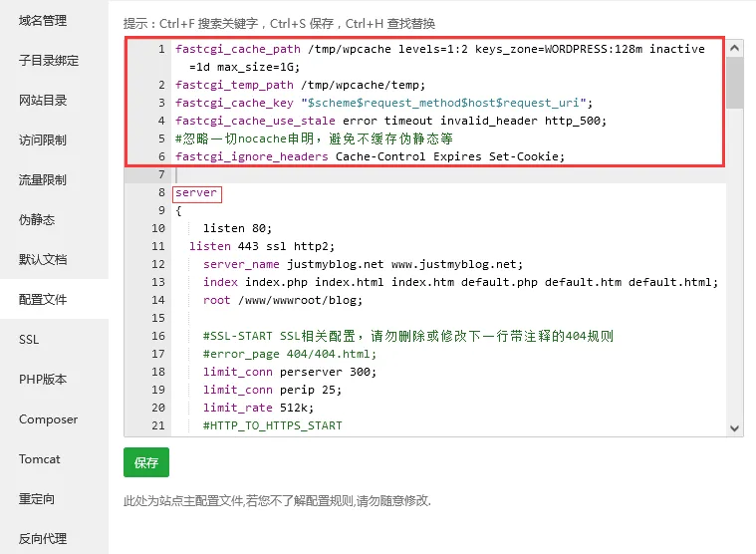Click 'default.html;' on line 13
756x554 pixels.
(x=673, y=282)
